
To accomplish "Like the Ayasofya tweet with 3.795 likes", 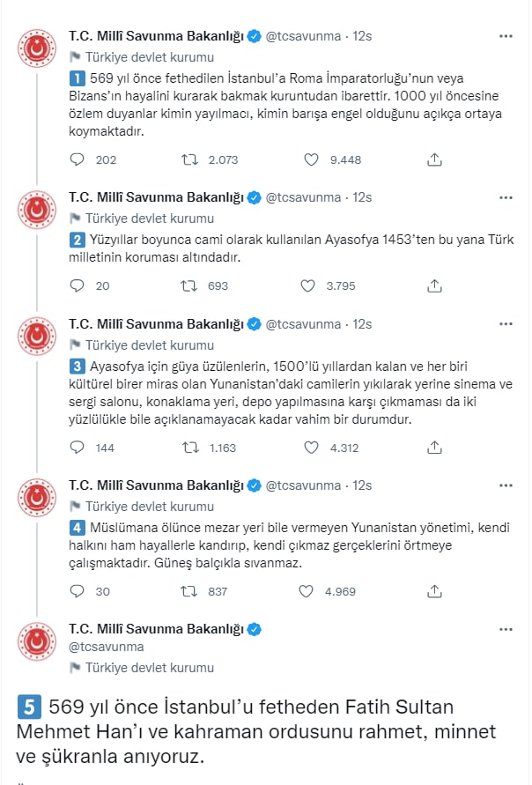I will 307,285.
